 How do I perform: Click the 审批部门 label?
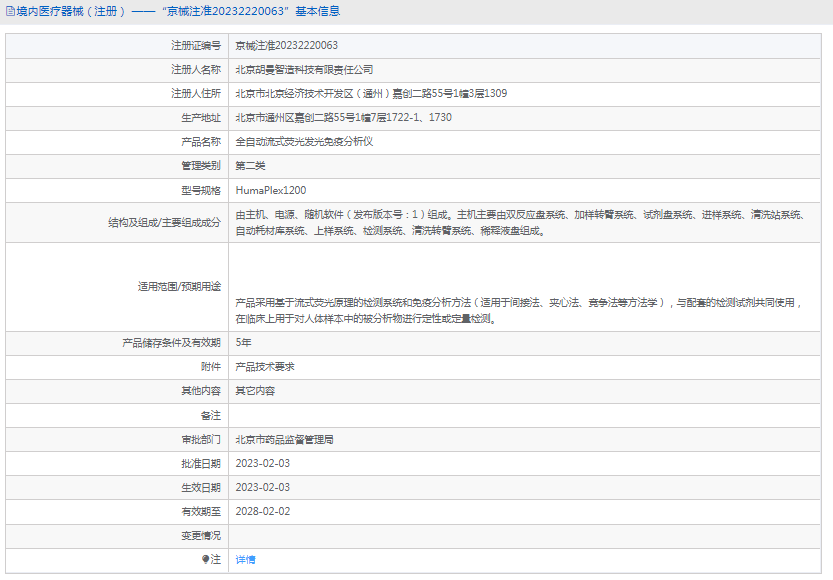[201, 439]
